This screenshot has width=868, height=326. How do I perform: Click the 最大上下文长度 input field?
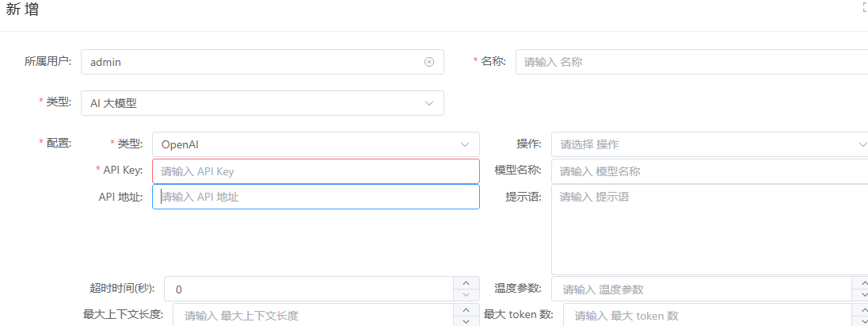(x=314, y=316)
